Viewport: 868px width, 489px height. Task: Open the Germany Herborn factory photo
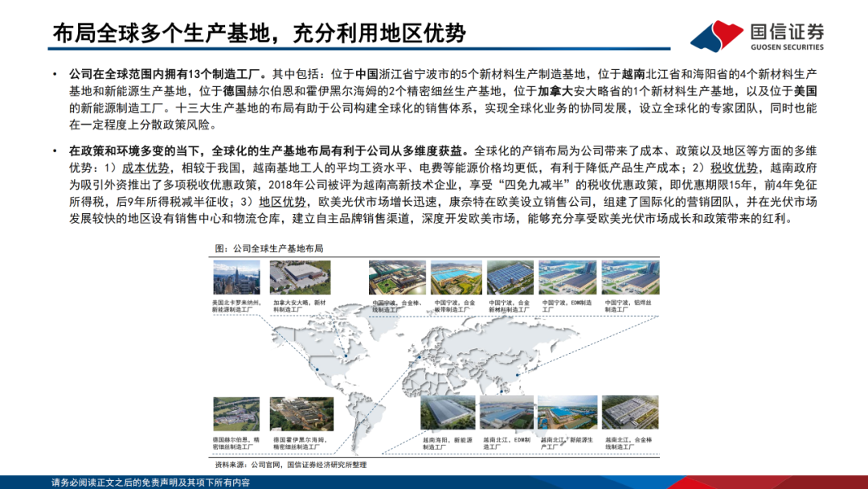(236, 413)
